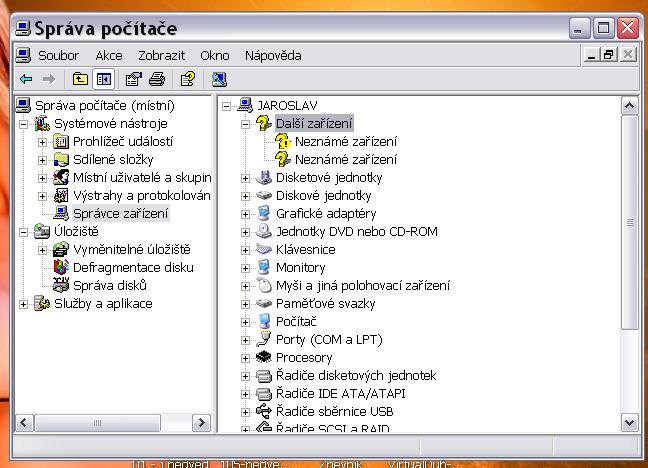The image size is (648, 468).
Task: Expand the Řadiče IDE ATA/ATAPI node
Action: 245,394
